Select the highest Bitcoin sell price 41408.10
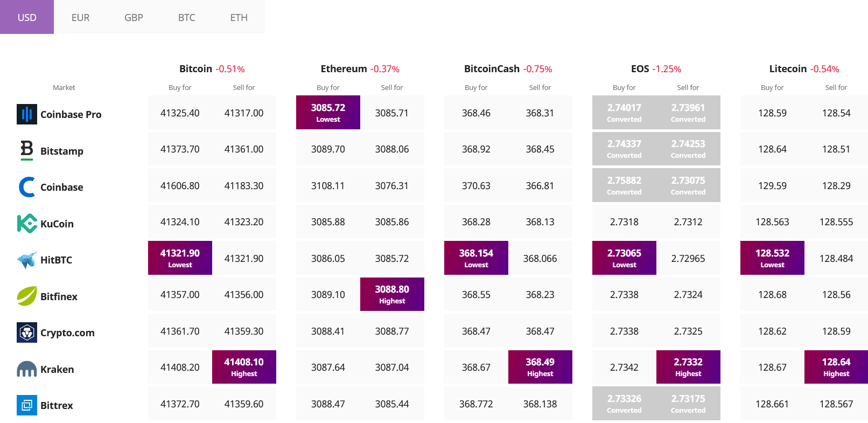Viewport: 868px width, 423px height. [x=244, y=367]
